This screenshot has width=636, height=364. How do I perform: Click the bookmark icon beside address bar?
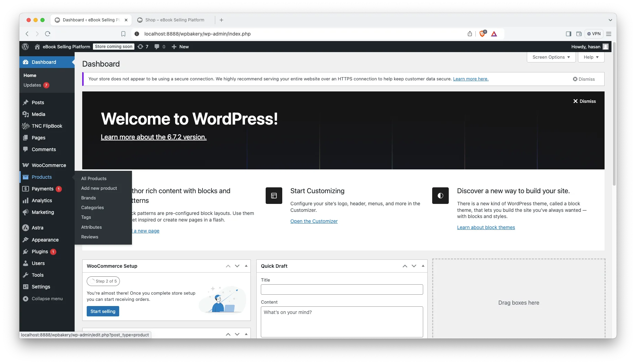pyautogui.click(x=123, y=34)
